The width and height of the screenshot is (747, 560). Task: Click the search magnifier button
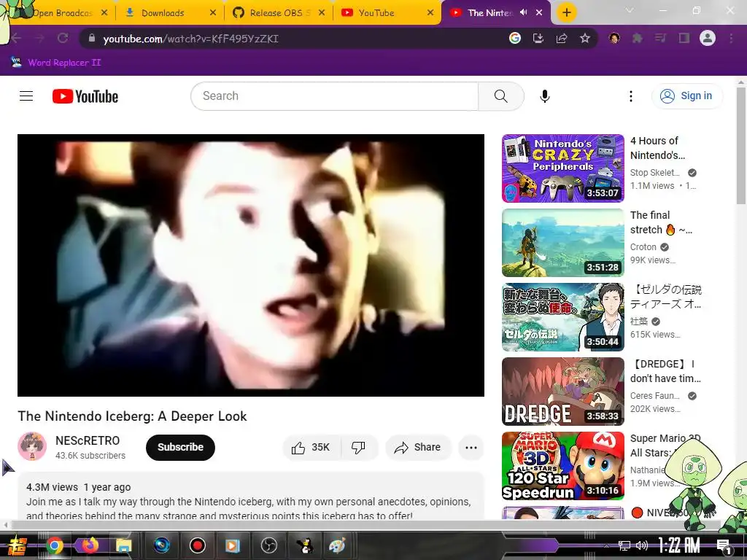click(500, 96)
